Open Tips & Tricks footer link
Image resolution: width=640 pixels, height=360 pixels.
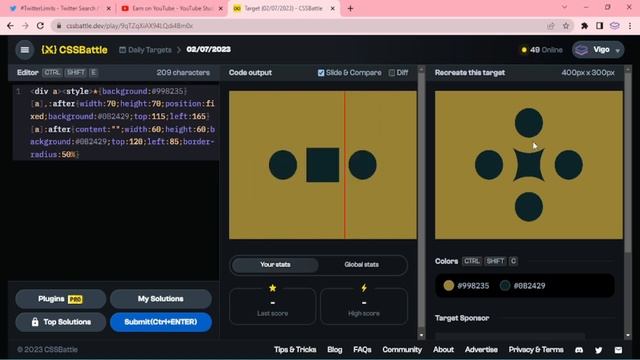point(295,350)
